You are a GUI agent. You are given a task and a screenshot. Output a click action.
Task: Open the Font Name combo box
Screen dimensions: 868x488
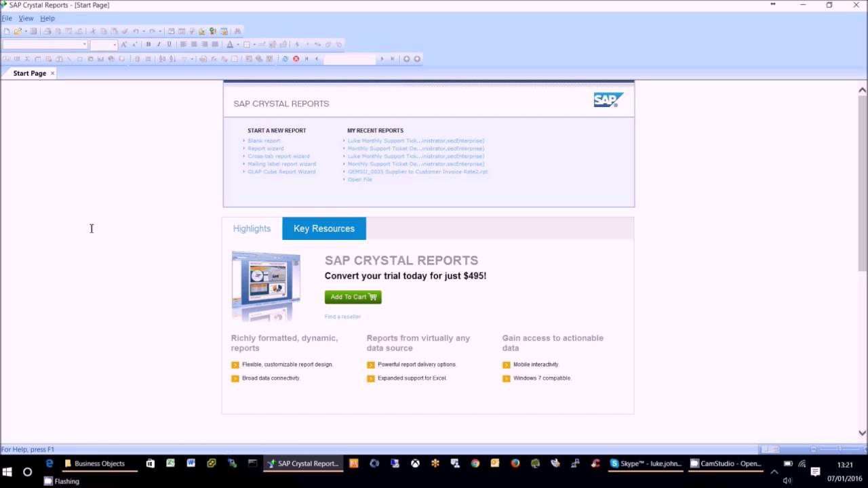(x=45, y=45)
